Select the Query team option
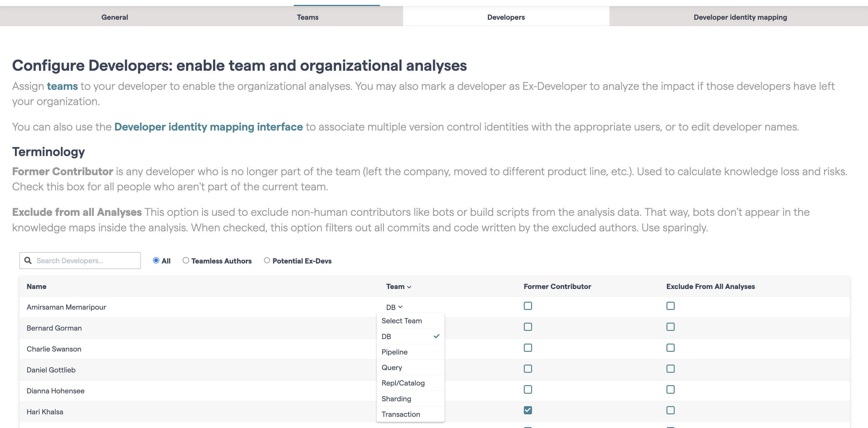The image size is (868, 428). (392, 367)
